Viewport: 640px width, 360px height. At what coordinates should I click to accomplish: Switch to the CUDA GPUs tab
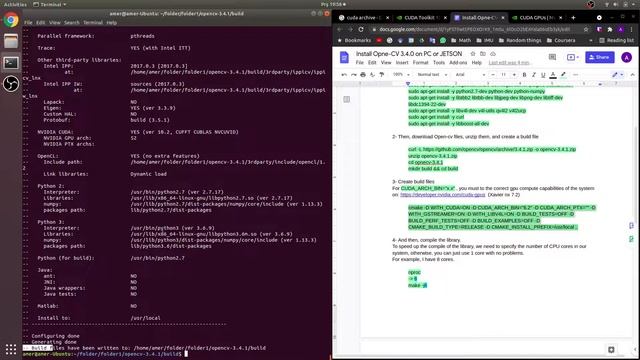tap(537, 18)
